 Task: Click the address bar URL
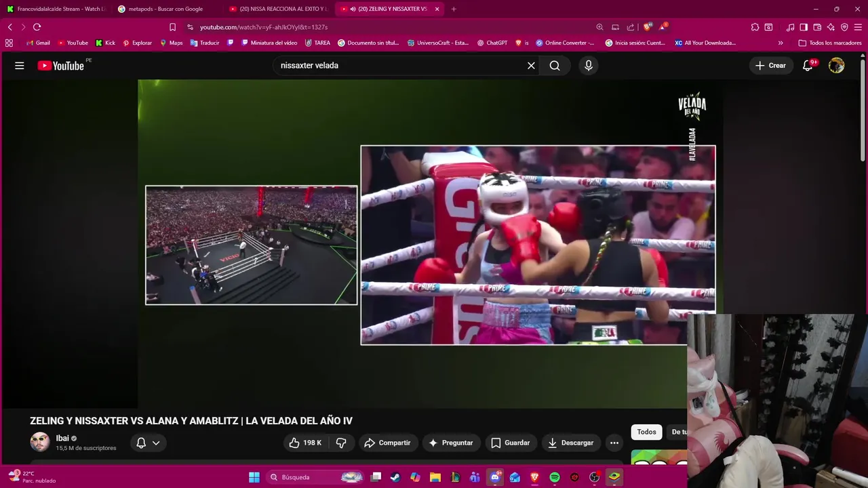pyautogui.click(x=264, y=27)
